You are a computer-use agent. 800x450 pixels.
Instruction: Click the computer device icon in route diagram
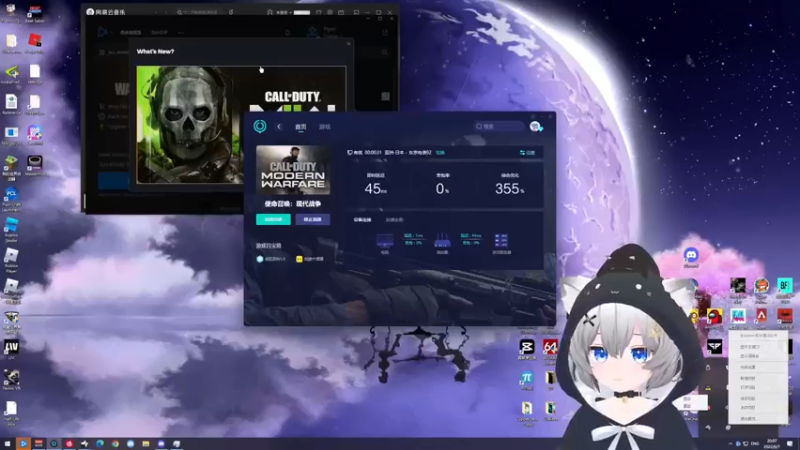click(x=385, y=240)
